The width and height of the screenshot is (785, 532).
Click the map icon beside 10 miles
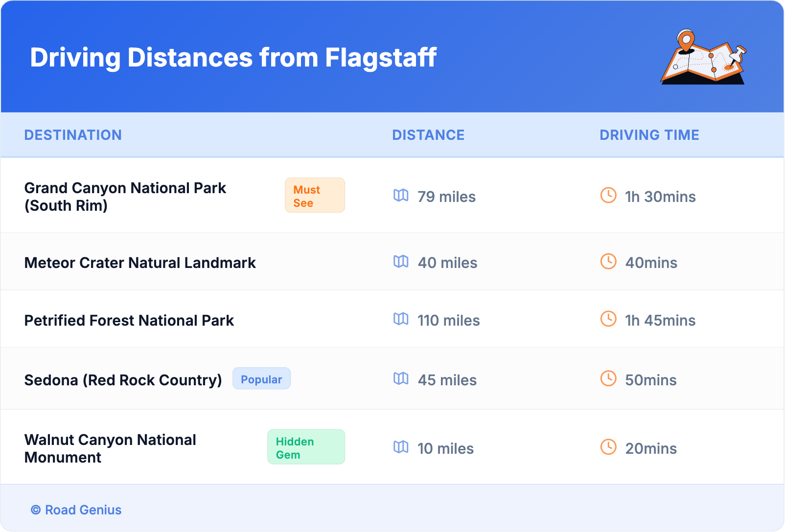coord(401,447)
